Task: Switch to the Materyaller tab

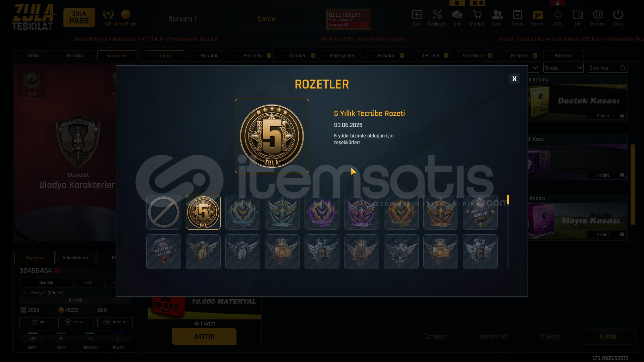Action: tap(342, 56)
